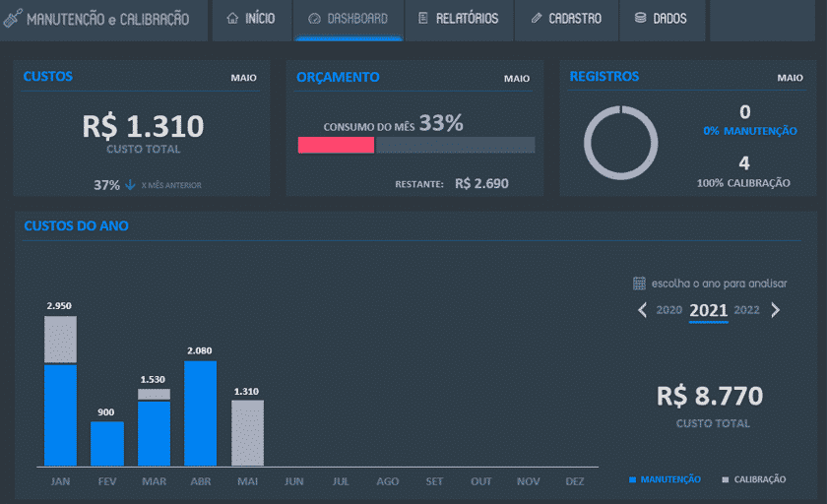Viewport: 827px width, 504px height.
Task: Click the home icon in Início tab
Action: 232,19
